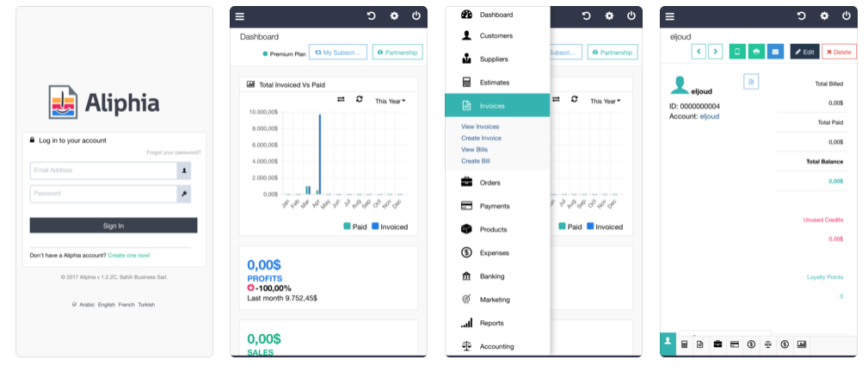Open the This Year dropdown on the side-menu screen
Viewport: 868px width, 372px height.
(605, 101)
